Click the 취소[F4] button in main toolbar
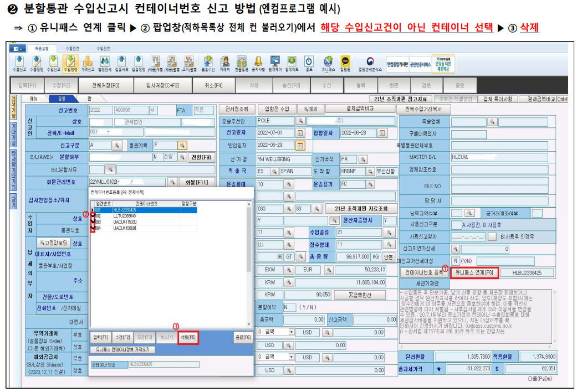This screenshot has width=577, height=392. [x=213, y=85]
